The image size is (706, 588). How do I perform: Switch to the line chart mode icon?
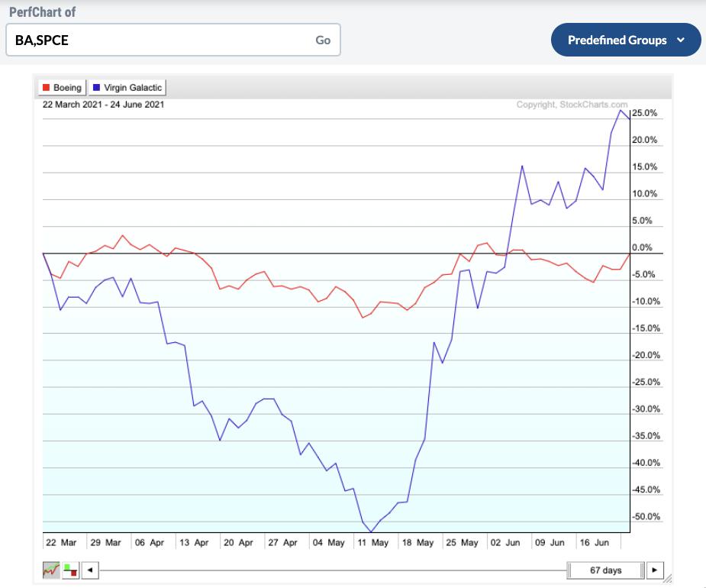pyautogui.click(x=51, y=570)
